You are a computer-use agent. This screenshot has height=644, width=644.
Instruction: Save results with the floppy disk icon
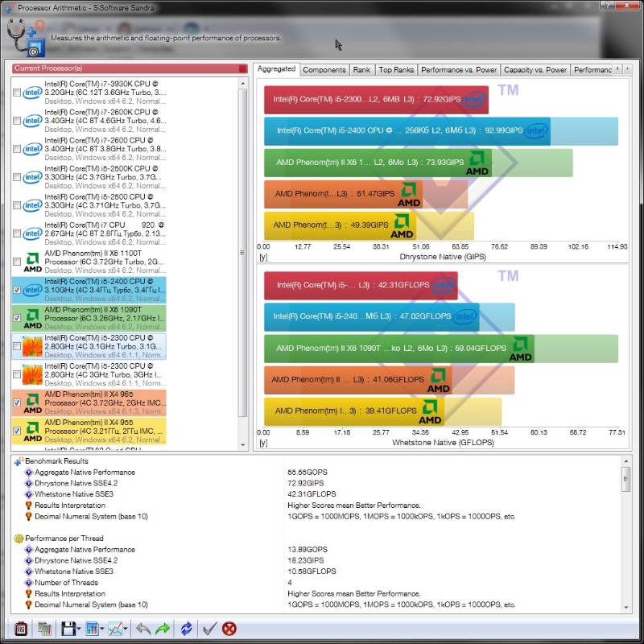(x=68, y=629)
